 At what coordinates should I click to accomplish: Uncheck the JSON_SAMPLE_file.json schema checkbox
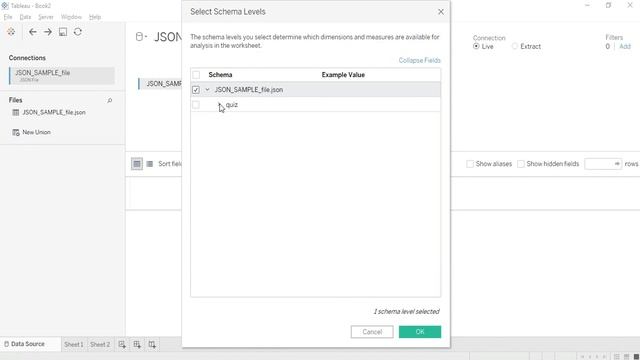(196, 89)
